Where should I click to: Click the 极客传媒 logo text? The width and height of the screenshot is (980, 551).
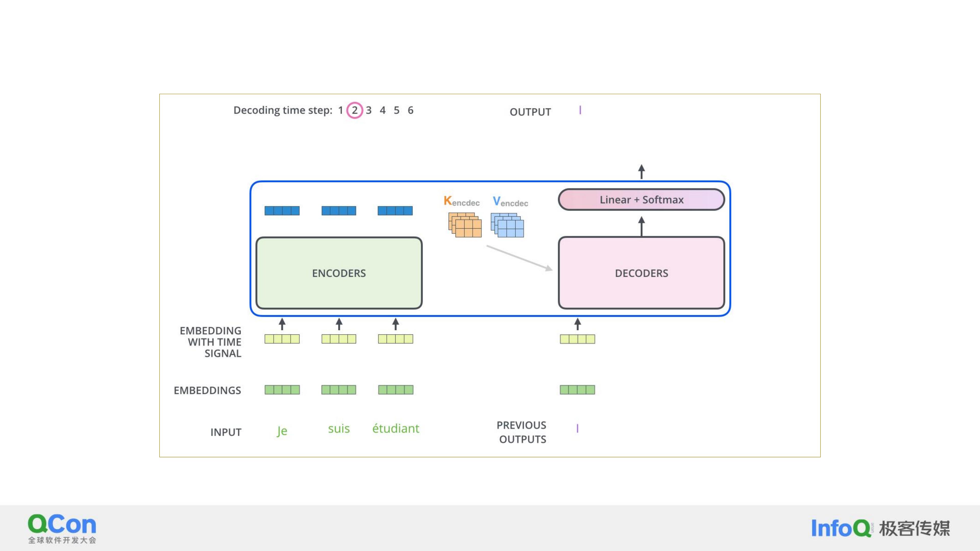pyautogui.click(x=915, y=528)
